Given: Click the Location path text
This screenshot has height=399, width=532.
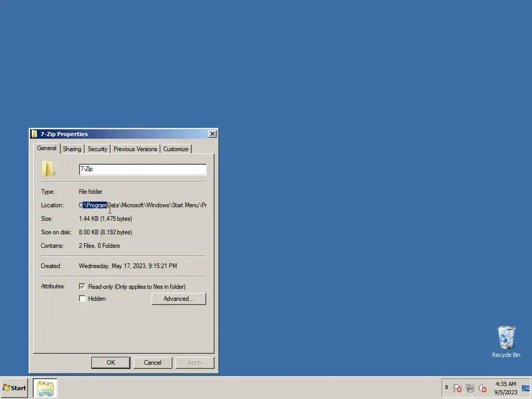Looking at the screenshot, I should click(142, 205).
